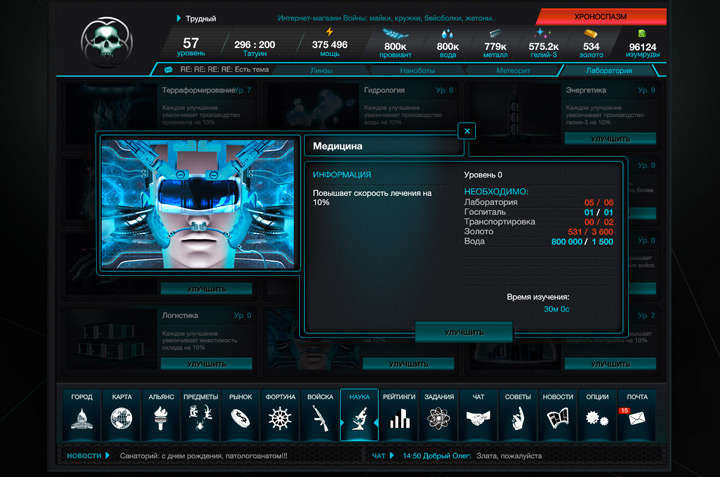Click the золото gold bar icon
The height and width of the screenshot is (477, 720).
(x=591, y=34)
